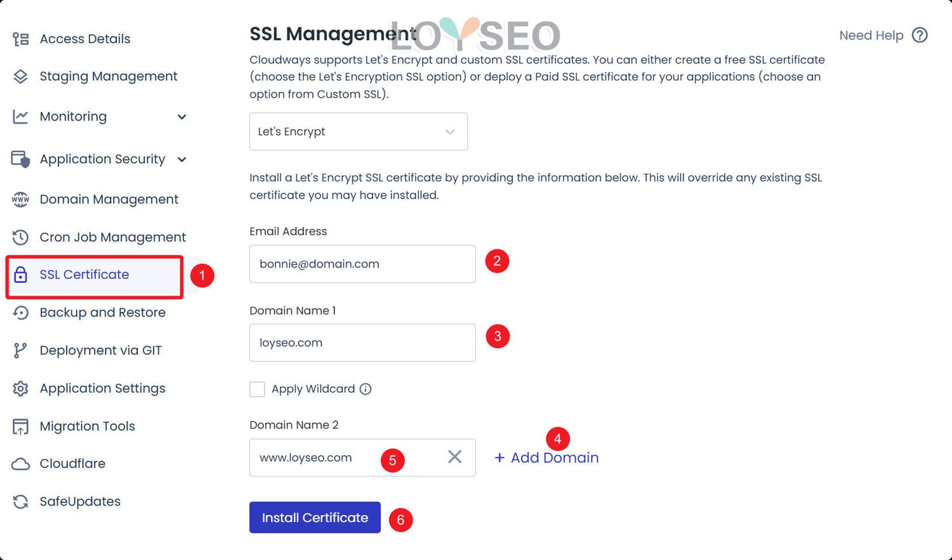Click the Access Details sidebar icon
Image resolution: width=952 pixels, height=560 pixels.
tap(20, 39)
